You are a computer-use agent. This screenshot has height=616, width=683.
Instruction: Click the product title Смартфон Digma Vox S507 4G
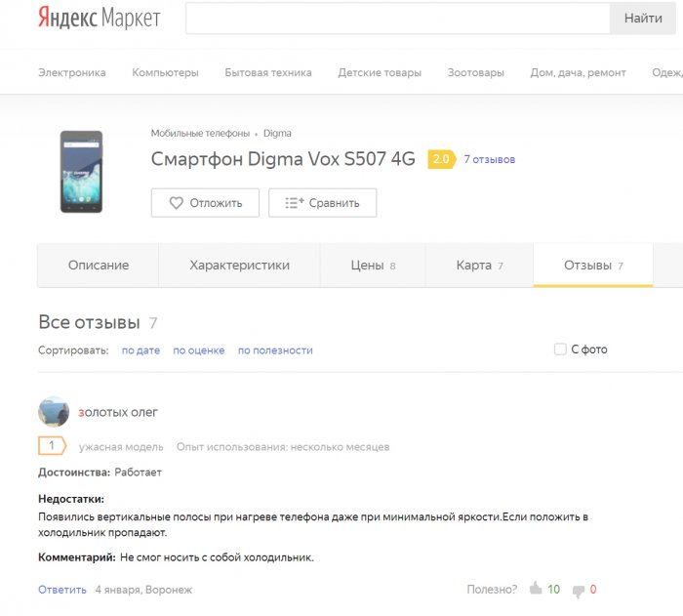click(x=283, y=159)
